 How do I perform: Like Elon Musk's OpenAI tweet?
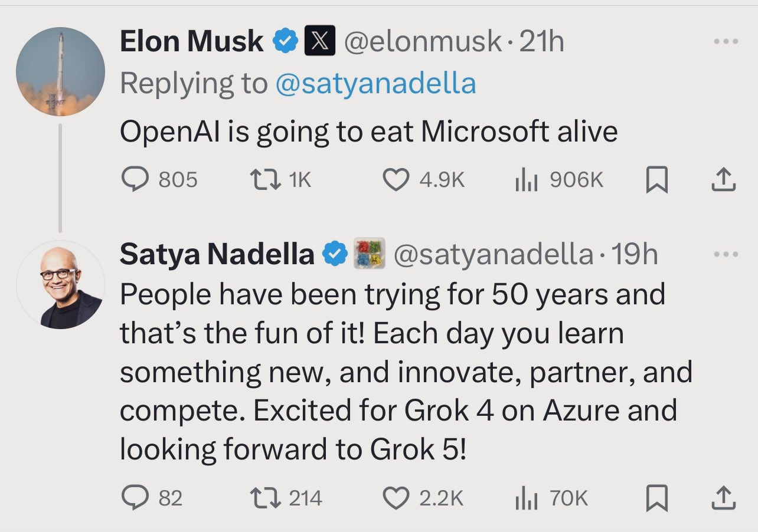(396, 179)
